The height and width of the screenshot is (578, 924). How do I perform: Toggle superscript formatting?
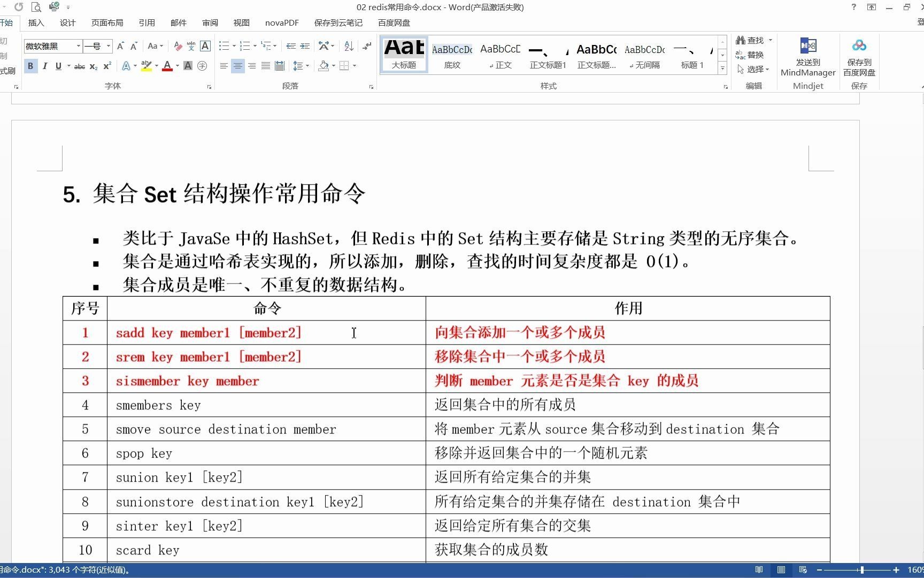[106, 66]
